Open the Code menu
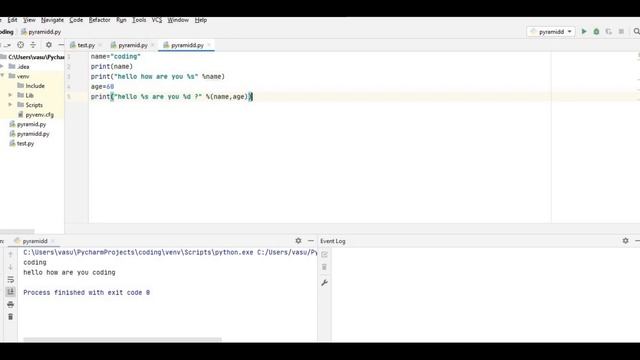Screen dimensions: 640x360 pyautogui.click(x=76, y=20)
